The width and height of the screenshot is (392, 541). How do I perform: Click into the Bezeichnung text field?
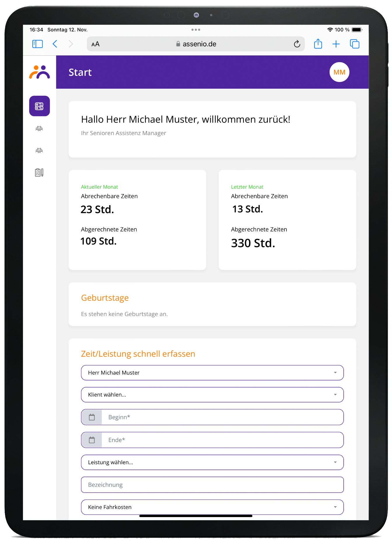(x=212, y=485)
